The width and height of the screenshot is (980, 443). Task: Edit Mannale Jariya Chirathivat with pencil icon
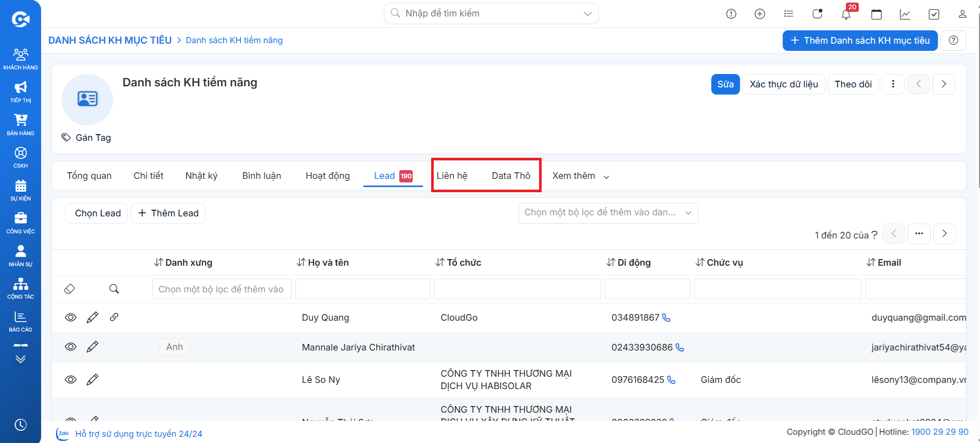tap(93, 347)
